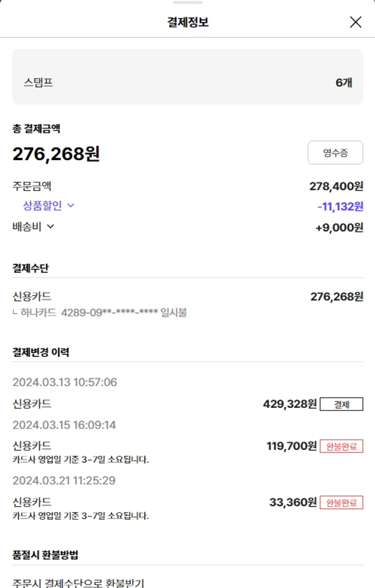This screenshot has height=588, width=375.
Task: Click the 결제변경 이력 section heading
Action: pos(41,352)
